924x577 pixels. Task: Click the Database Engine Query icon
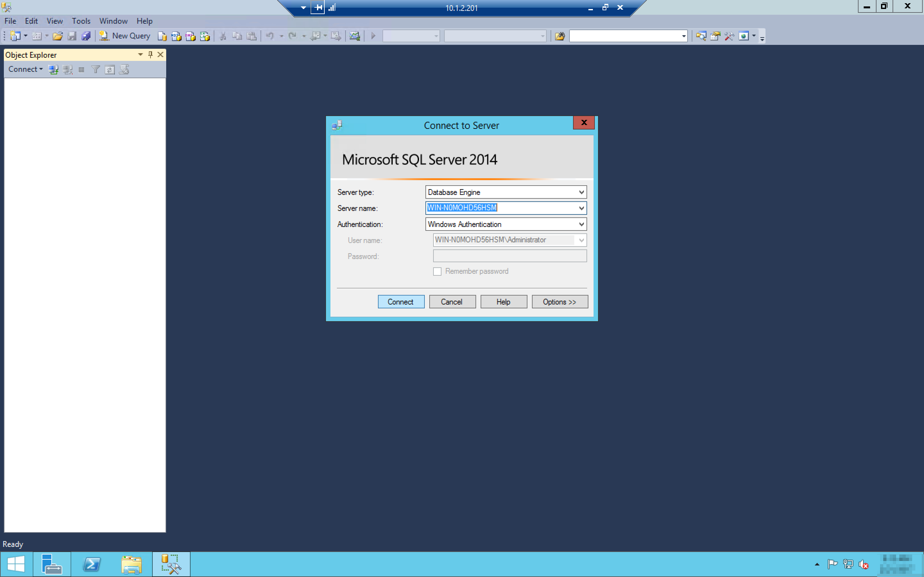coord(162,36)
